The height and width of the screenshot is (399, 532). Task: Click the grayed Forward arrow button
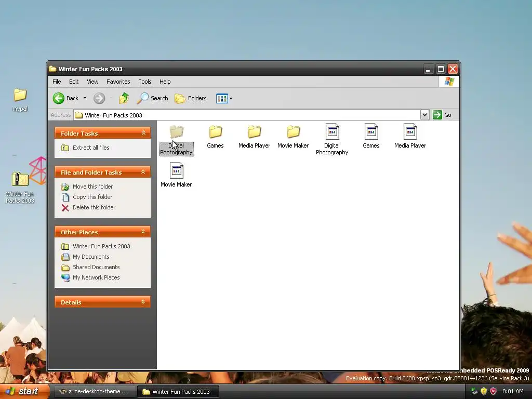[99, 98]
